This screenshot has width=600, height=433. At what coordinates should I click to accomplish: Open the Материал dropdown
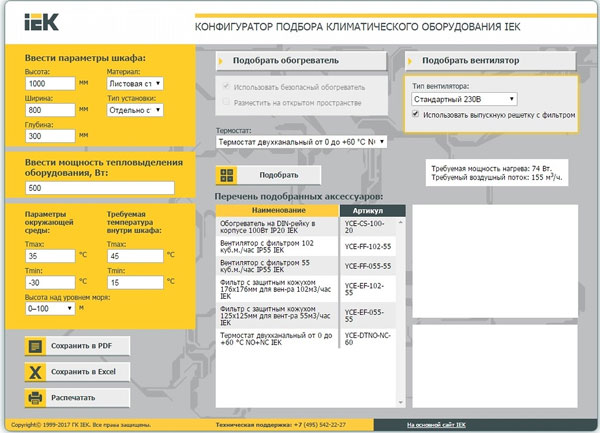[135, 83]
